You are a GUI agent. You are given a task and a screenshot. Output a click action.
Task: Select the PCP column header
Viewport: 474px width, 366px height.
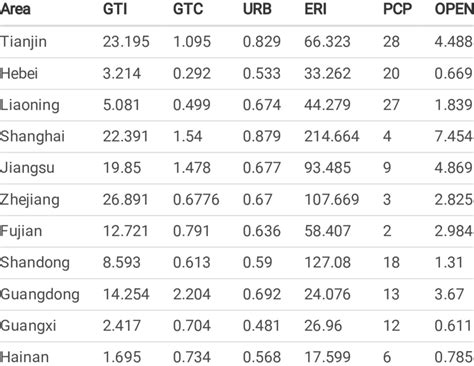397,9
